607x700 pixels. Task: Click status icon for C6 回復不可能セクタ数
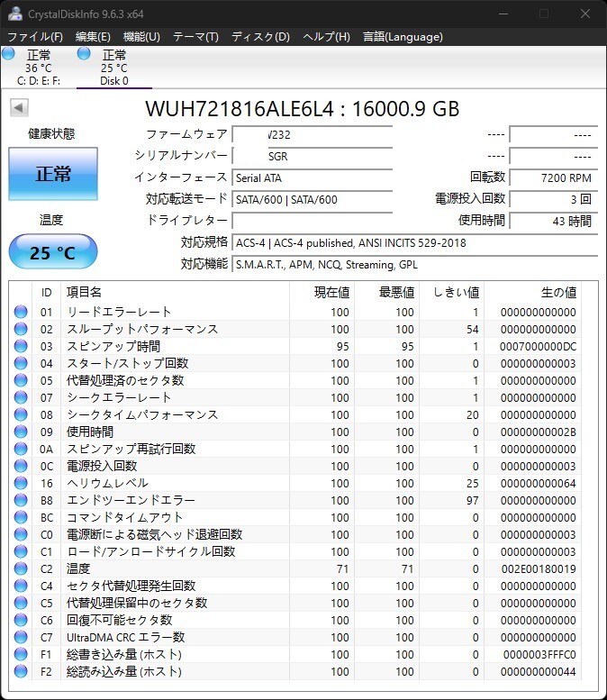point(21,620)
